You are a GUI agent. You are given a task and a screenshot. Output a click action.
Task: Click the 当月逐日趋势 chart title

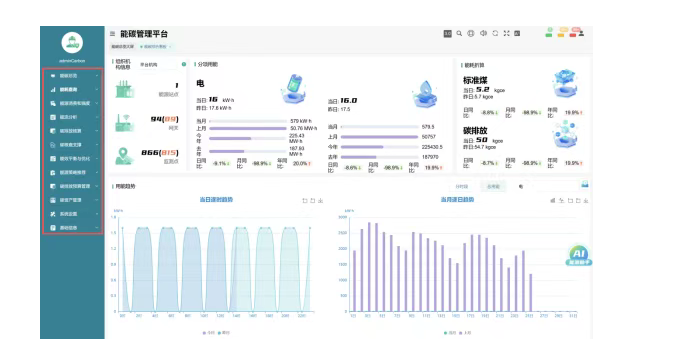(457, 200)
